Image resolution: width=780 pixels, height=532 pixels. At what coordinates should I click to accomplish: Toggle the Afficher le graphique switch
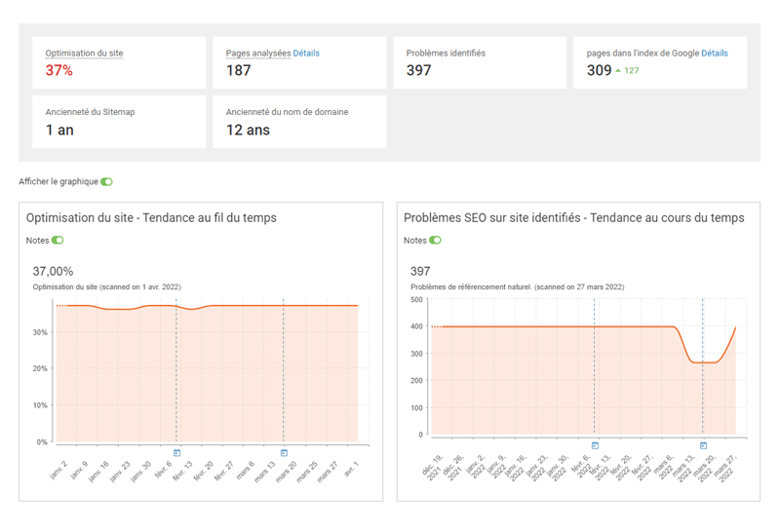(x=106, y=181)
